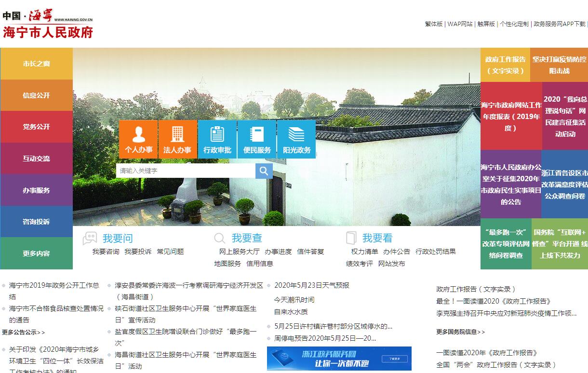This screenshot has width=588, height=373.
Task: Select the 行政审批 clipboard icon
Action: tap(217, 134)
